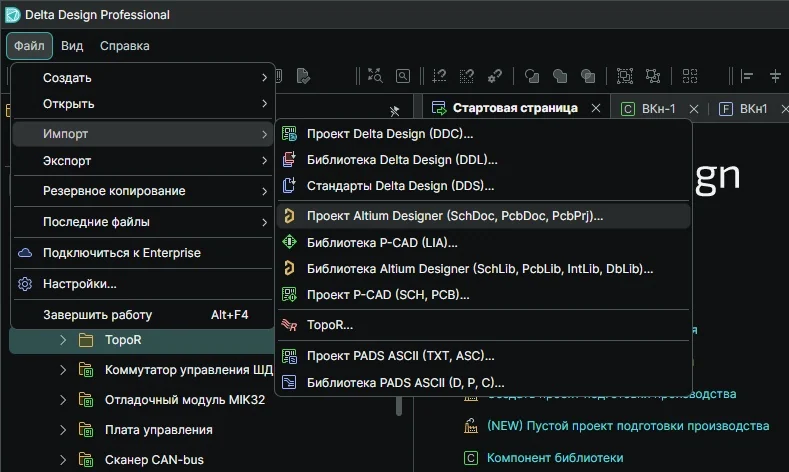Click the document check toolbar icon
789x472 pixels.
[x=303, y=76]
